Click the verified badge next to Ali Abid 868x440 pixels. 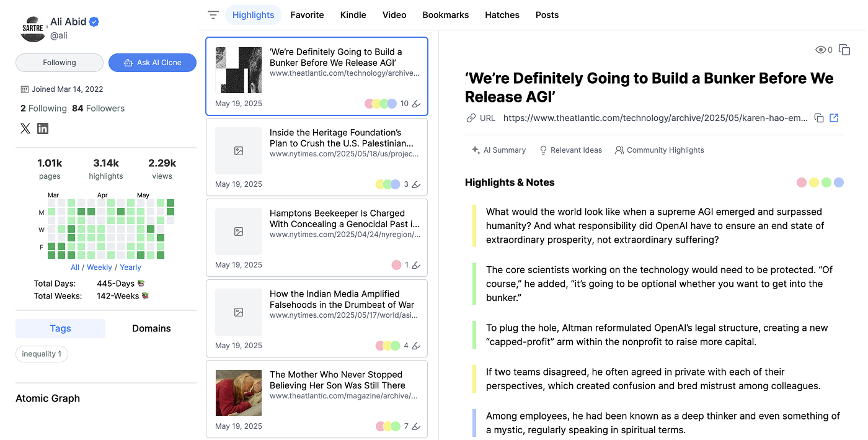point(94,22)
